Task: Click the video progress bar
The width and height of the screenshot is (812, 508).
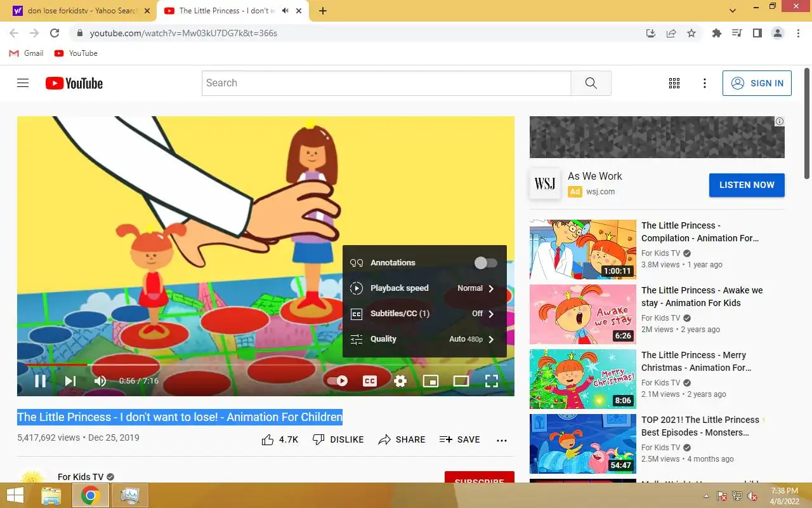Action: coord(266,364)
